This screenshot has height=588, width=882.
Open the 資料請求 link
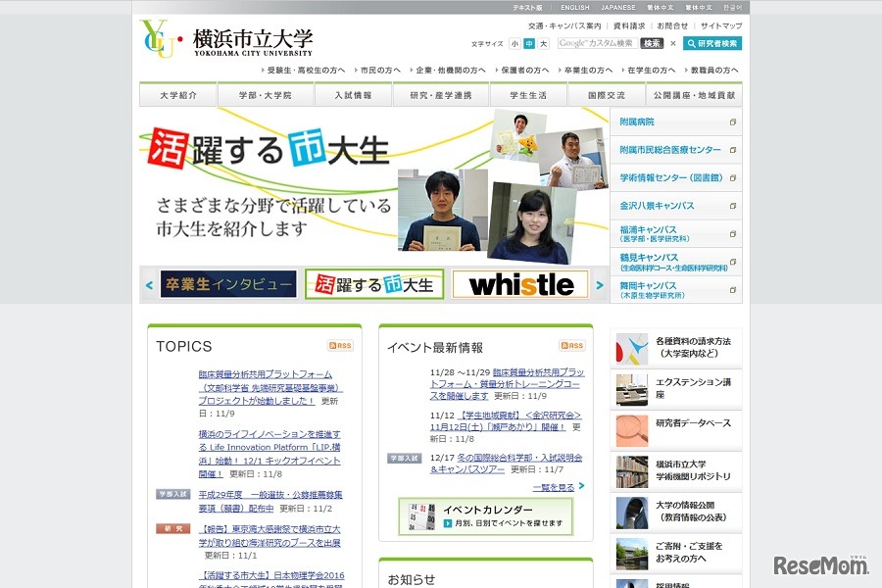click(x=629, y=25)
